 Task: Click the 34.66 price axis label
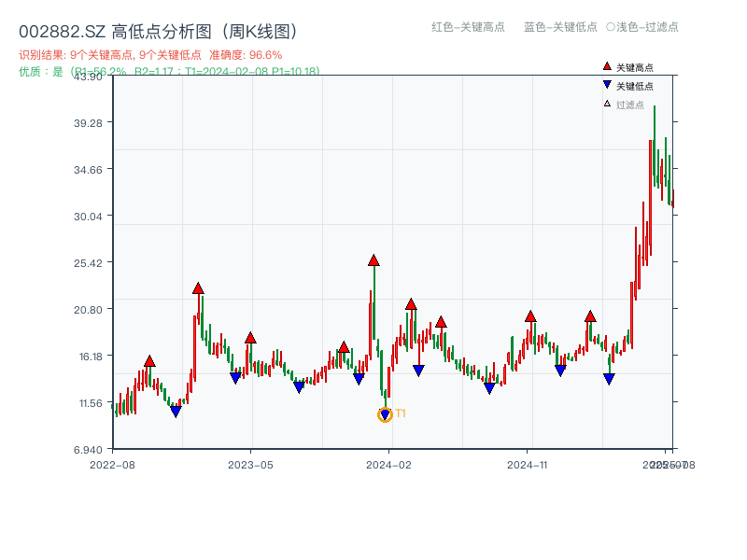[88, 170]
